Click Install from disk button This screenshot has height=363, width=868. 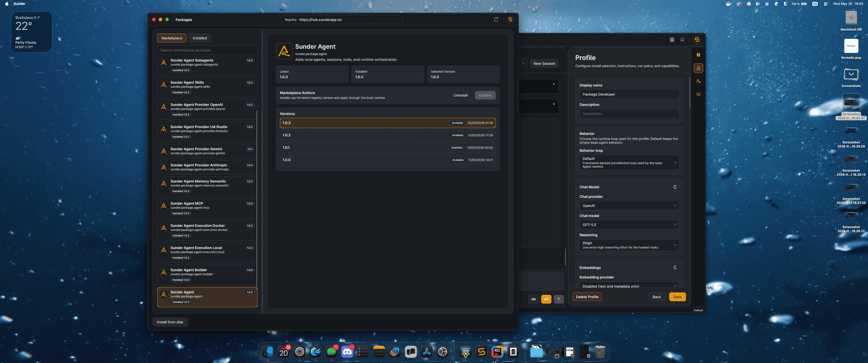(x=170, y=322)
